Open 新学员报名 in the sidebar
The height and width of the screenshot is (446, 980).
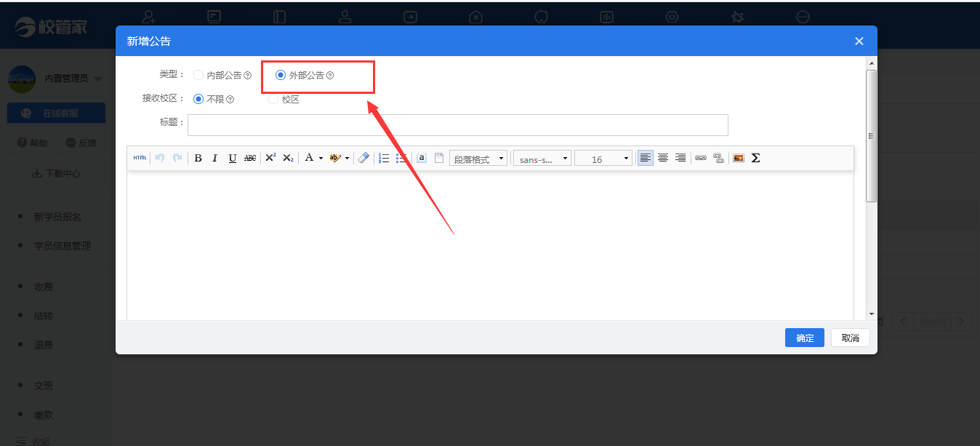click(x=57, y=217)
